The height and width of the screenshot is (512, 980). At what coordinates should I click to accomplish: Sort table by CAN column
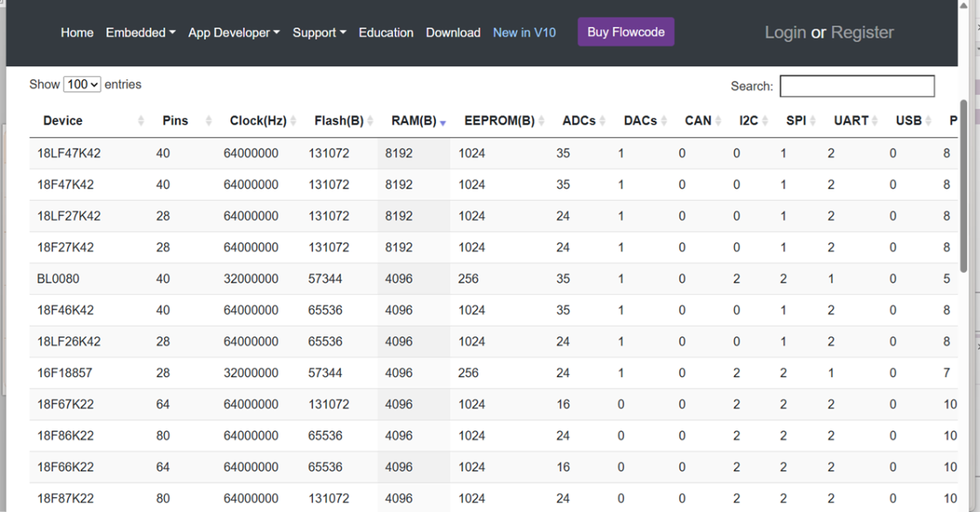(x=698, y=121)
